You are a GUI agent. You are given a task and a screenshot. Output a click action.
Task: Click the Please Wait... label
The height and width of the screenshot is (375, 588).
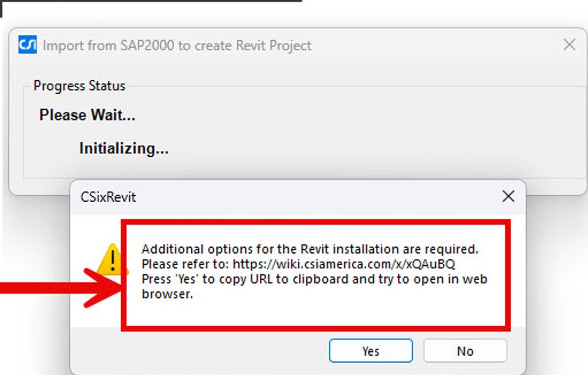pos(87,115)
